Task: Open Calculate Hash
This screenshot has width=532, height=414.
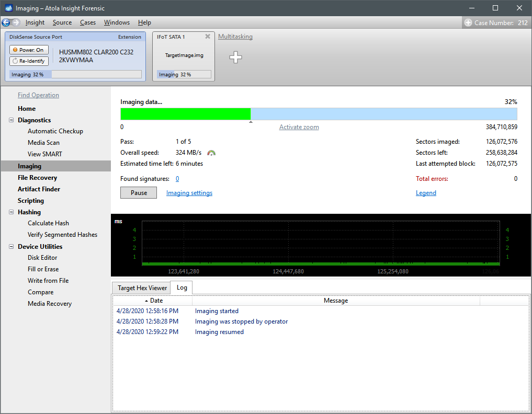Action: point(48,223)
